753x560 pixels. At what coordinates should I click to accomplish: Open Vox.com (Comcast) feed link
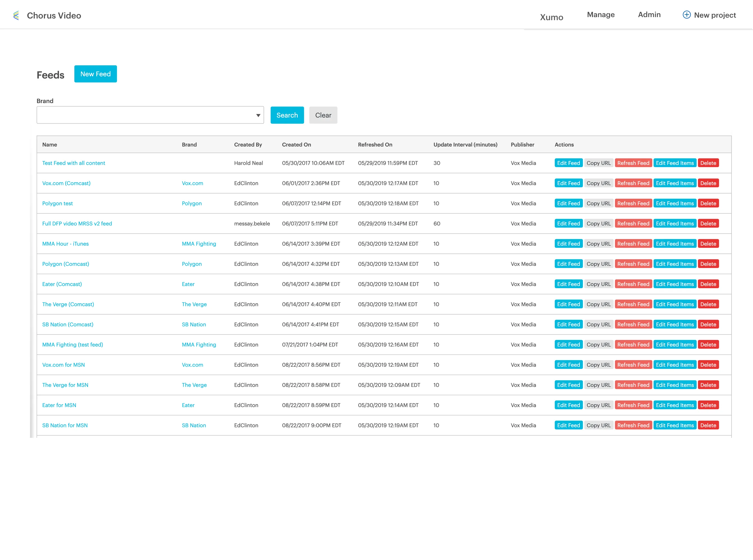[x=66, y=183]
